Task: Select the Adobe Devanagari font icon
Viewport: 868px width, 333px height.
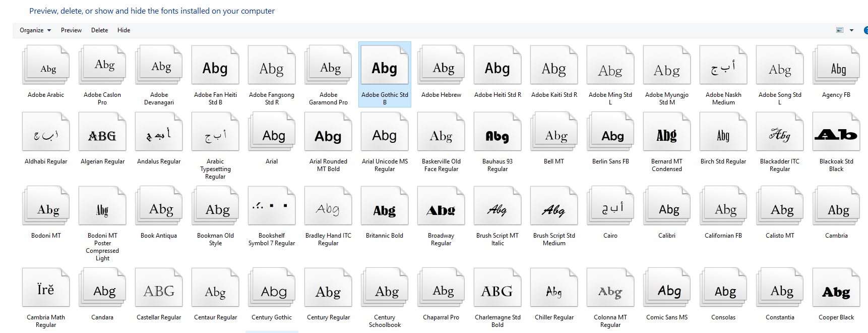Action: [159, 65]
